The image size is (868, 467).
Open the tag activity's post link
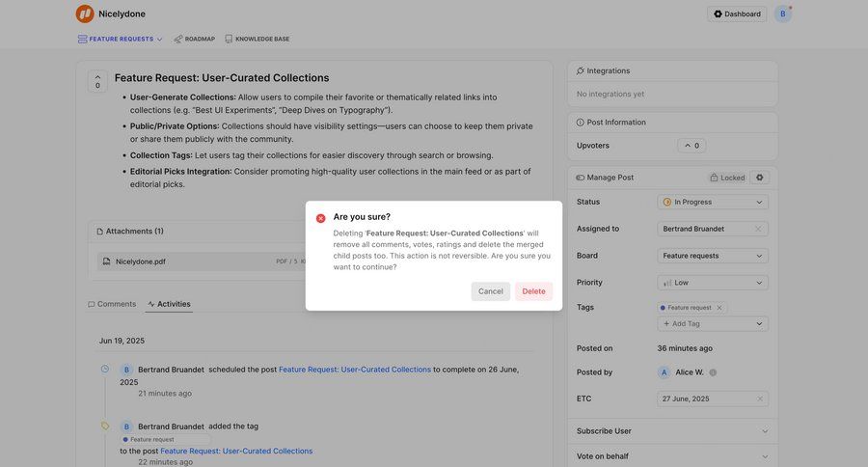pyautogui.click(x=236, y=451)
